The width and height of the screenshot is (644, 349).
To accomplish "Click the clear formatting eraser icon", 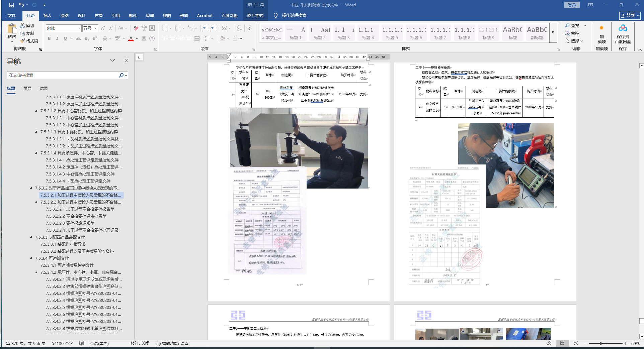I will [136, 28].
